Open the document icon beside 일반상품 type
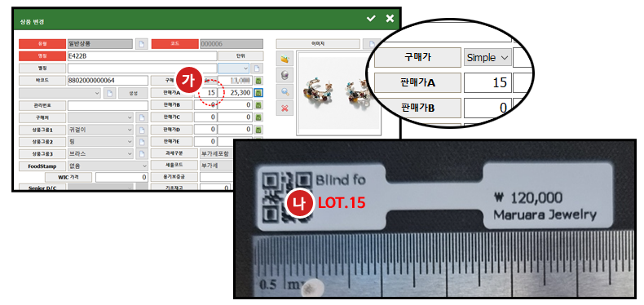 tap(141, 44)
